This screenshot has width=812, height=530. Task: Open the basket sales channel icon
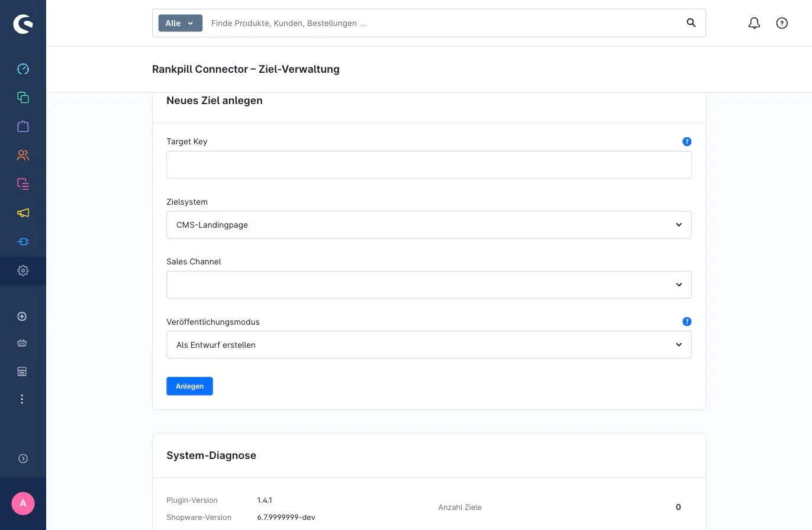[x=22, y=342]
